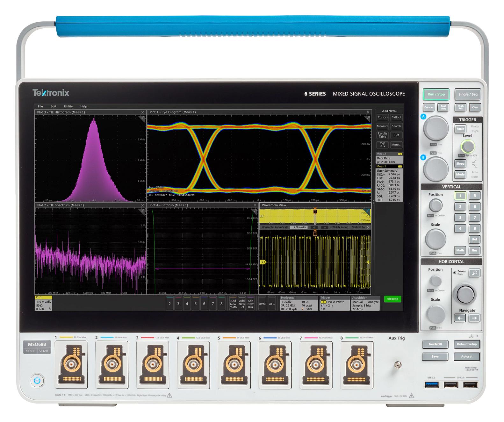The image size is (504, 422).
Task: Click Add New Ref button
Action: coord(242,304)
